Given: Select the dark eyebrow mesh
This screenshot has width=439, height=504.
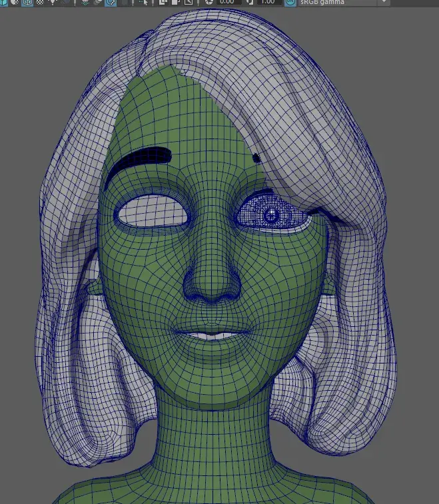Looking at the screenshot, I should [x=142, y=158].
